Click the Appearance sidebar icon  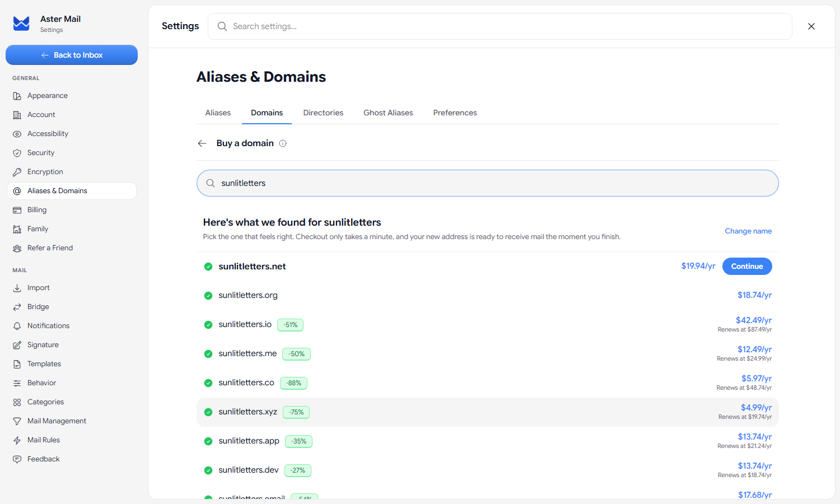tap(17, 96)
